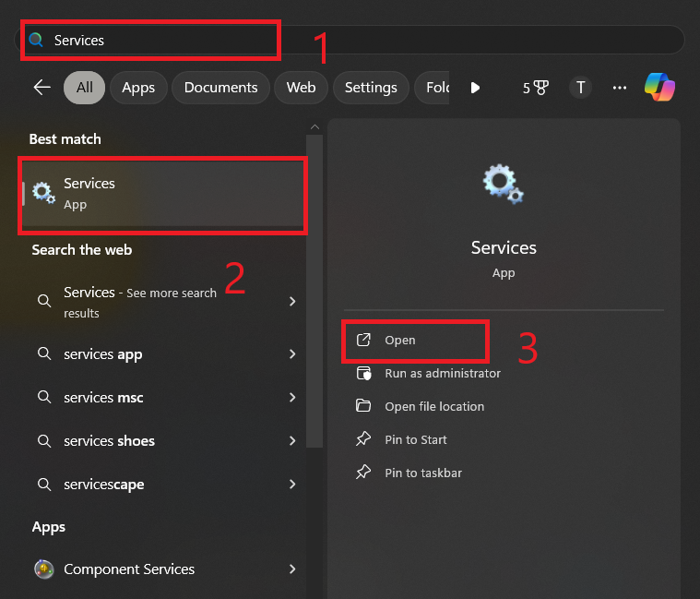Screen dimensions: 700x599
Task: Choose the servicescape web suggestion
Action: 163,485
